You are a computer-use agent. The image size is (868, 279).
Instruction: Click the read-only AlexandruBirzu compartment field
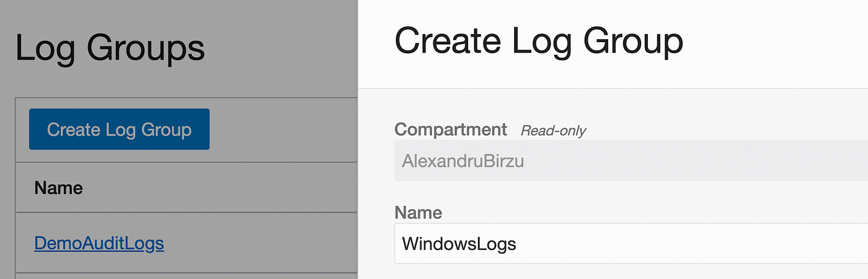coord(631,161)
